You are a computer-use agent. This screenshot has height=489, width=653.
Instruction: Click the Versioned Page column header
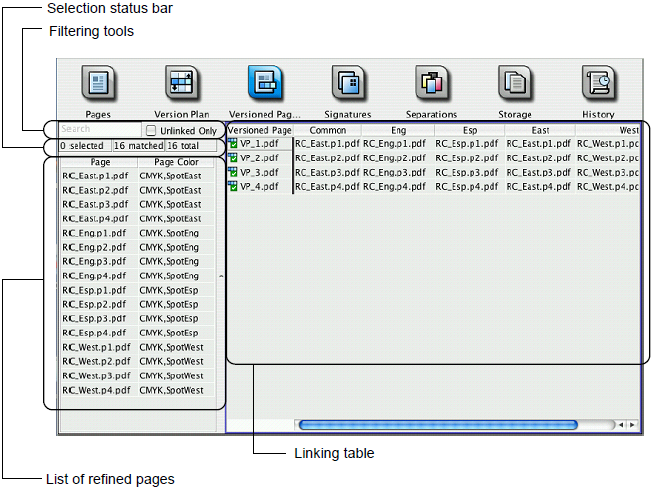pyautogui.click(x=260, y=130)
